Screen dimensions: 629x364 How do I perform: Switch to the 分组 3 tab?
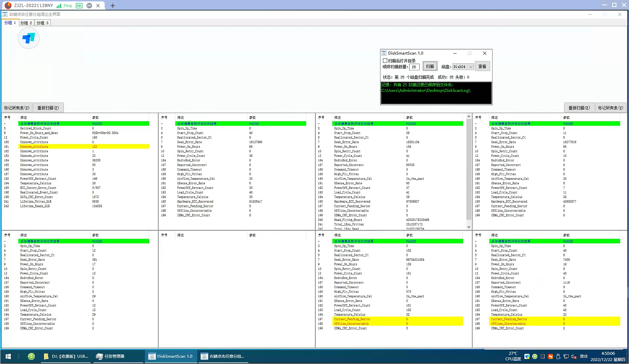tap(43, 23)
